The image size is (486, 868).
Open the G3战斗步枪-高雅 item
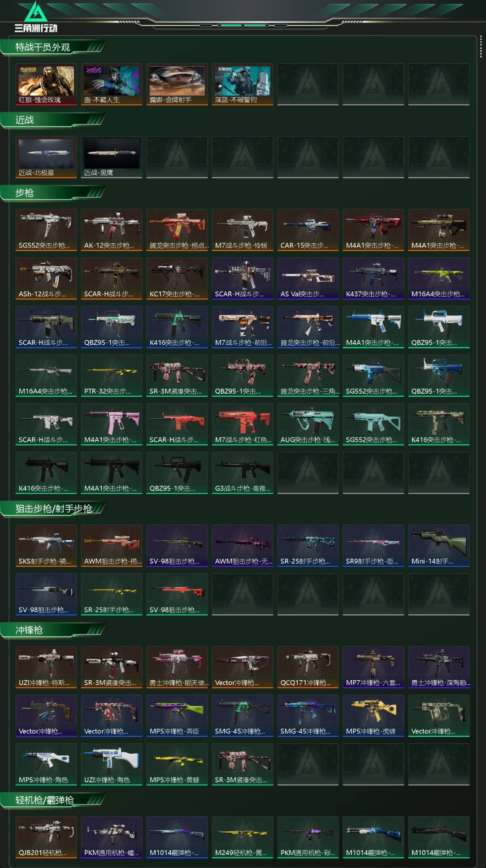[x=243, y=473]
